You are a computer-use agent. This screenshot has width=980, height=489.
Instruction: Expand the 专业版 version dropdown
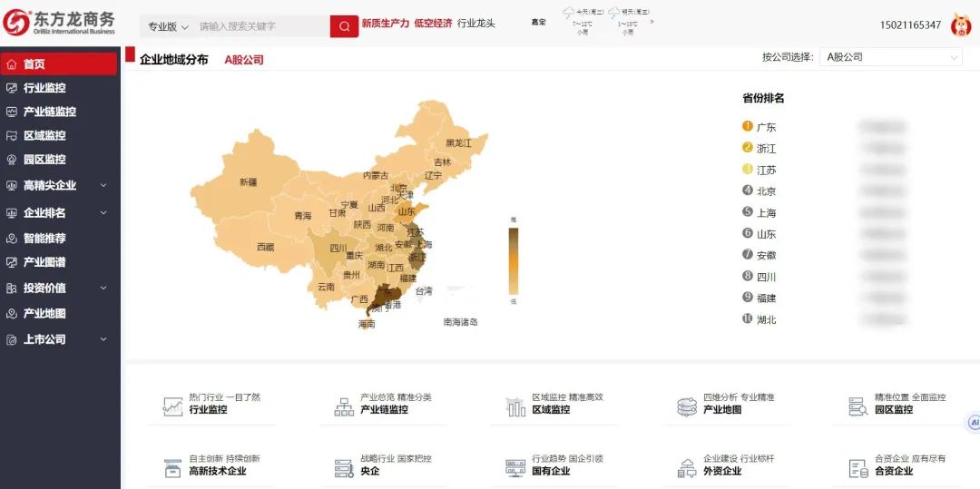coord(168,26)
